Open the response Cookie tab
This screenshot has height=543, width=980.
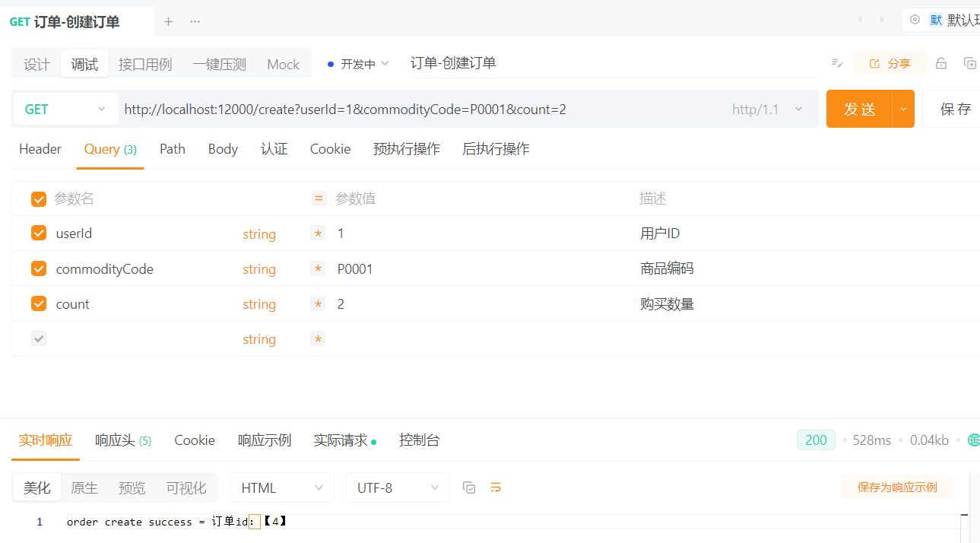click(195, 440)
